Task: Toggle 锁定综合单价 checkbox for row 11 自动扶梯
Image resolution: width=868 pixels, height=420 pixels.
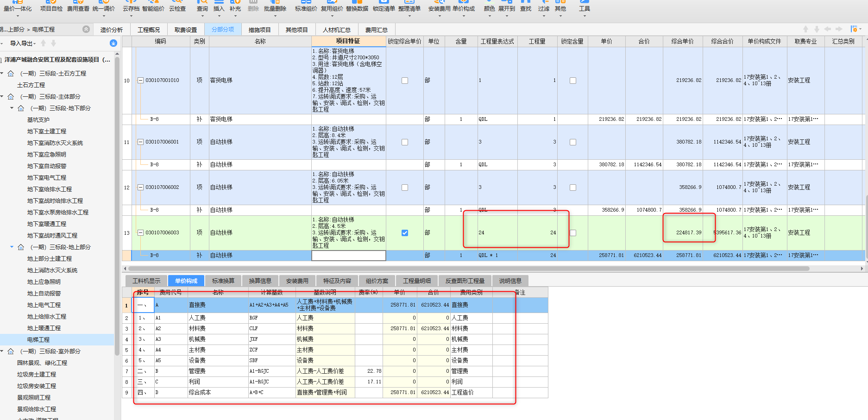Action: pos(405,142)
